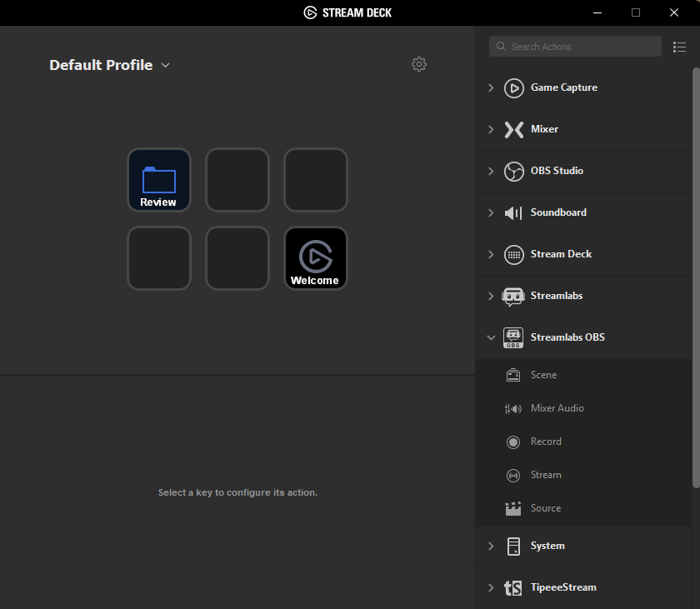Click the Streamlabs robot icon
700x609 pixels.
click(513, 297)
